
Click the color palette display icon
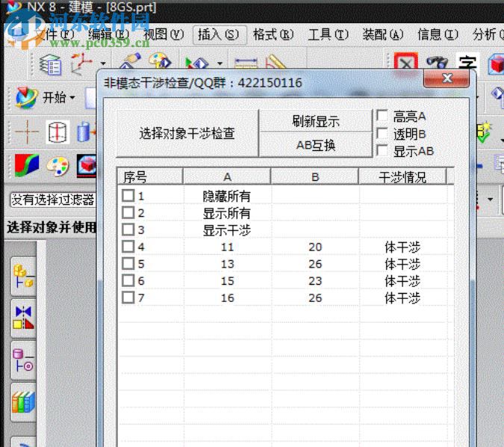160,61
